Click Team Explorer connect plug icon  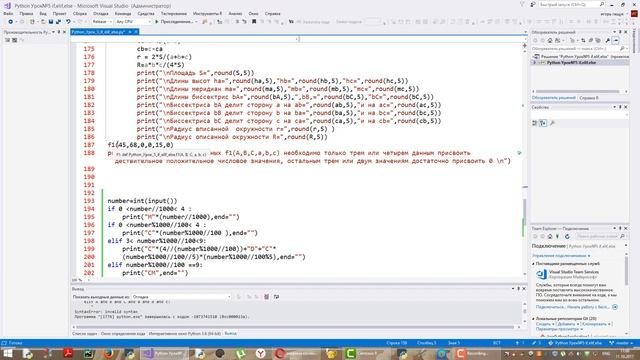(x=558, y=236)
